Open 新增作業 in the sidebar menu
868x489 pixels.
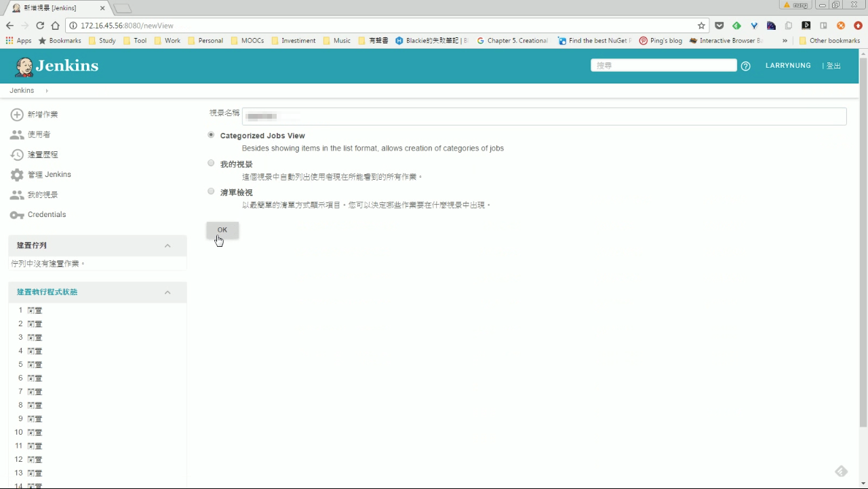(43, 115)
